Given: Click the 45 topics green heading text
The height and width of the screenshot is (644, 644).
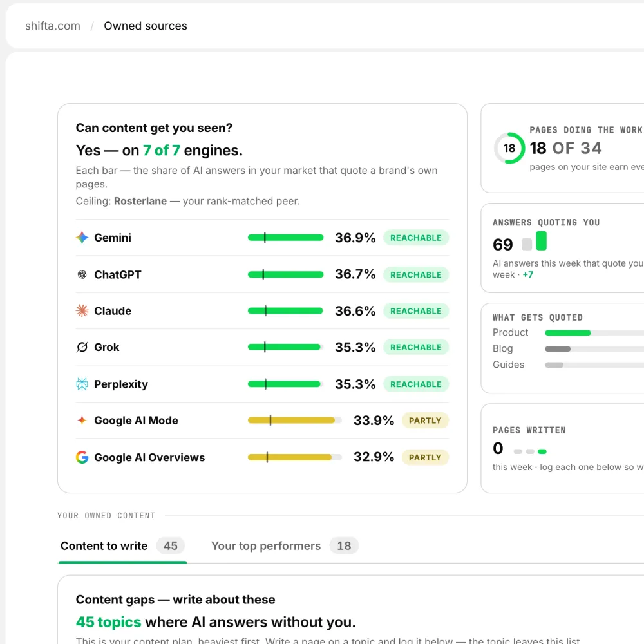Looking at the screenshot, I should click(108, 622).
